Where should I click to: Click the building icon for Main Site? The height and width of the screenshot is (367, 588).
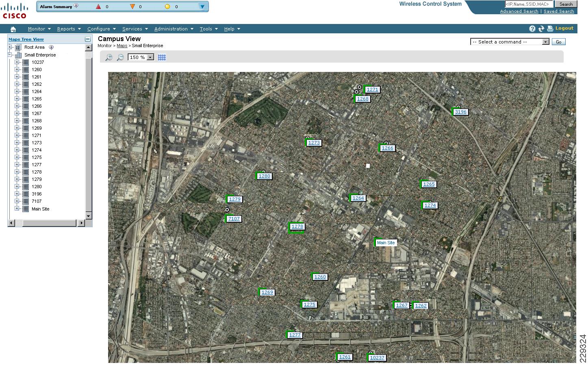pyautogui.click(x=26, y=209)
